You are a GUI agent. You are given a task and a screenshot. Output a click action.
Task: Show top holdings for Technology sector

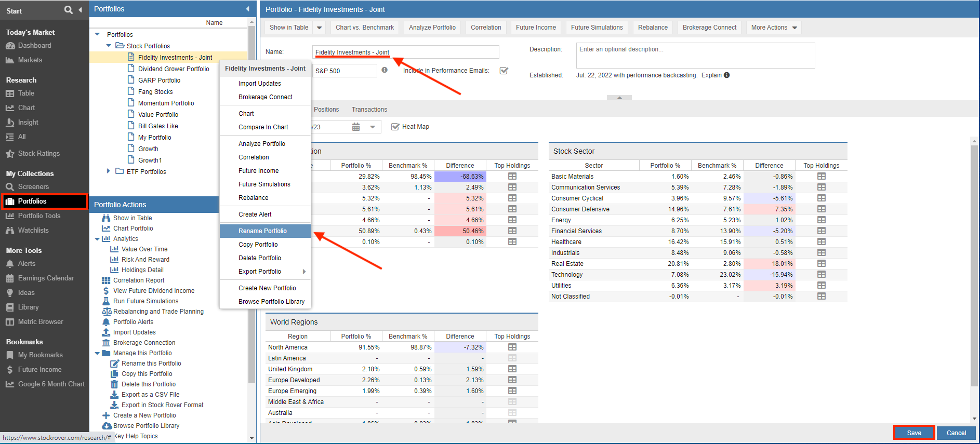822,275
